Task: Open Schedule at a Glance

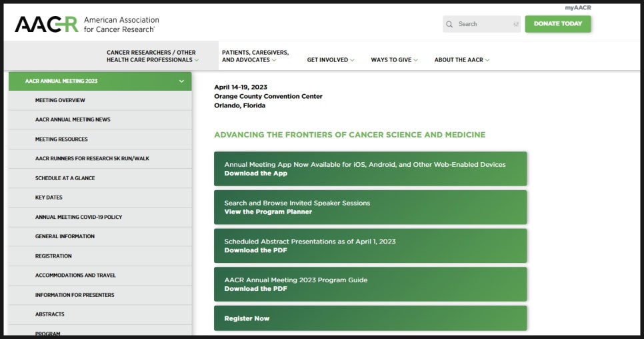Action: [x=100, y=178]
